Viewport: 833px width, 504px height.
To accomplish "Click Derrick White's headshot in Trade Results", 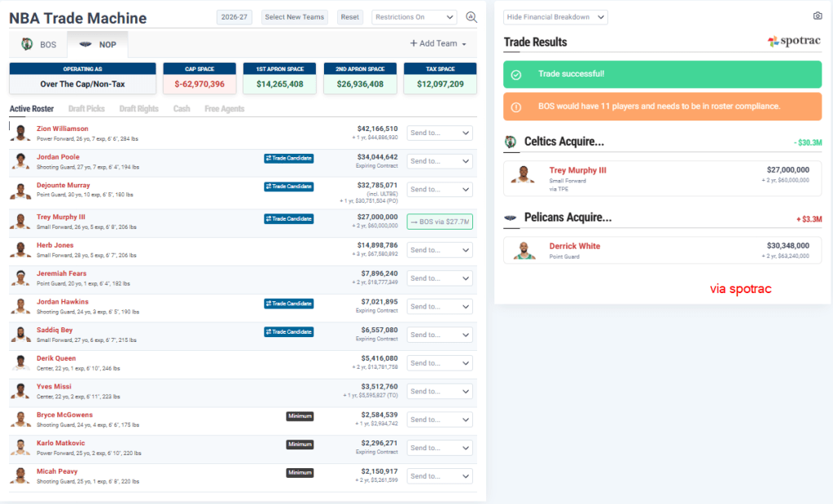I will (x=524, y=250).
